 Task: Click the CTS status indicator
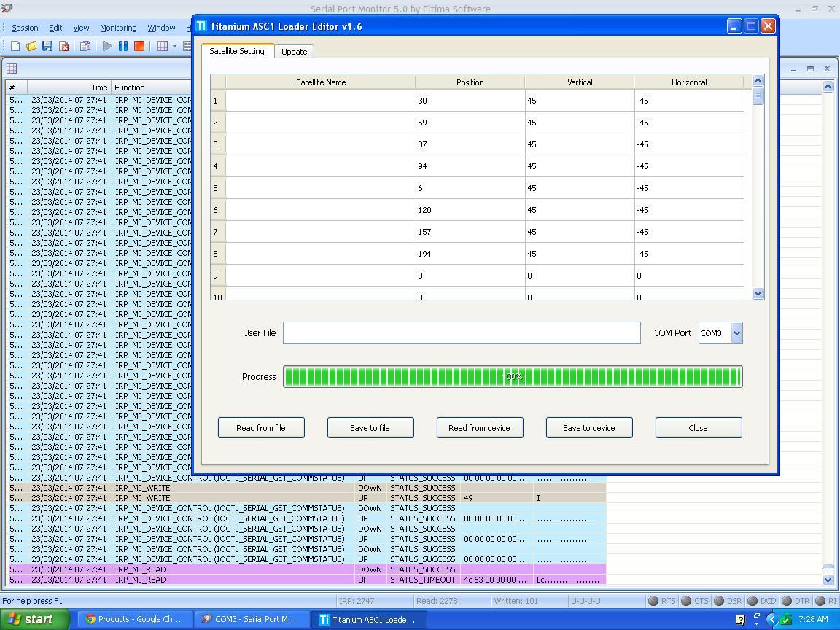pos(686,601)
